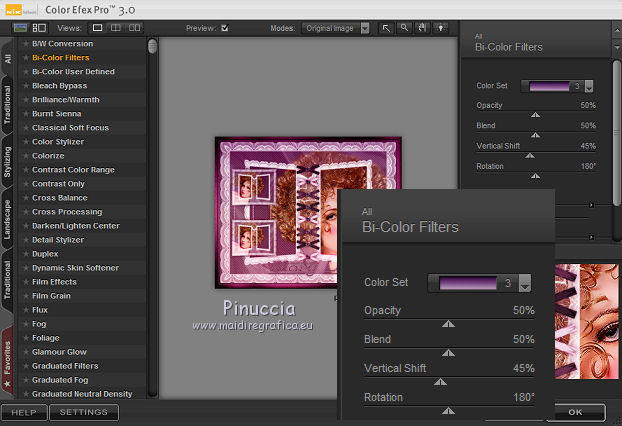
Task: Toggle the Preview checkbox
Action: (x=225, y=28)
